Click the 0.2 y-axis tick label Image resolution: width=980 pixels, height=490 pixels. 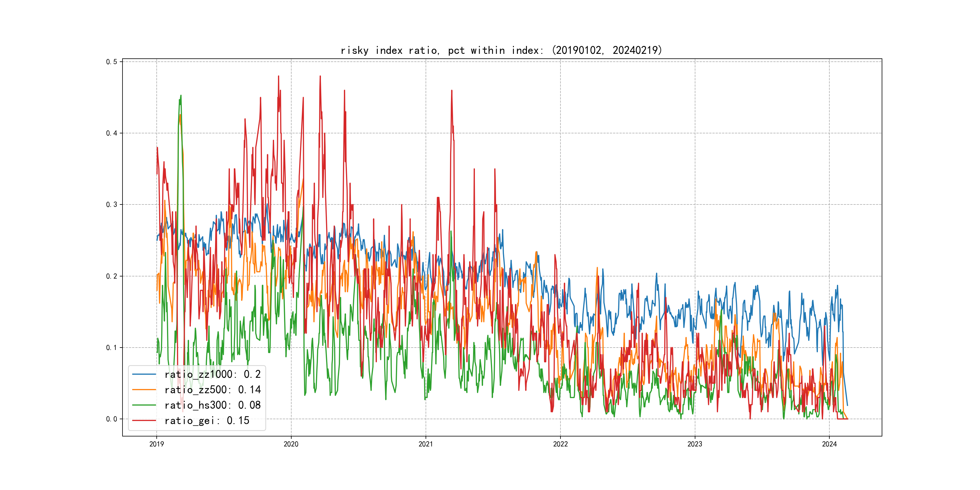click(x=112, y=276)
